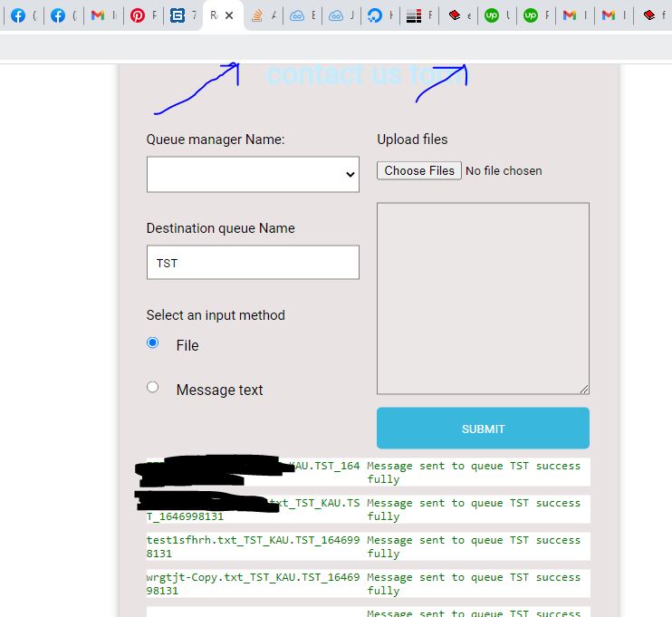This screenshot has width=672, height=617.
Task: Open the striped bars icon tab
Action: tap(419, 16)
